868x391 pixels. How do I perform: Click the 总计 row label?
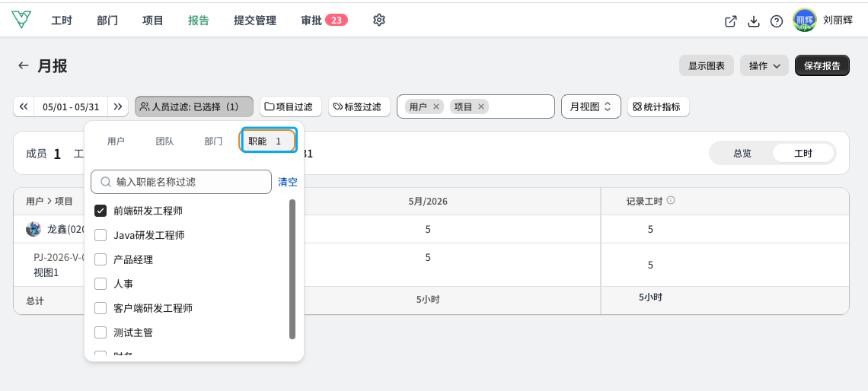click(x=35, y=300)
